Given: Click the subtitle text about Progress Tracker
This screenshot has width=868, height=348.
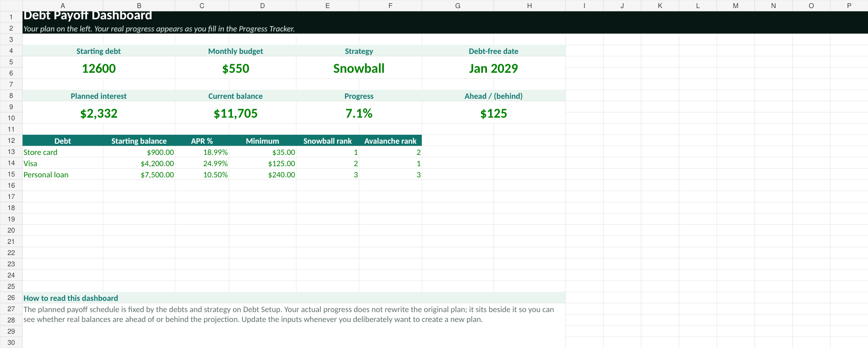Looking at the screenshot, I should click(x=159, y=29).
